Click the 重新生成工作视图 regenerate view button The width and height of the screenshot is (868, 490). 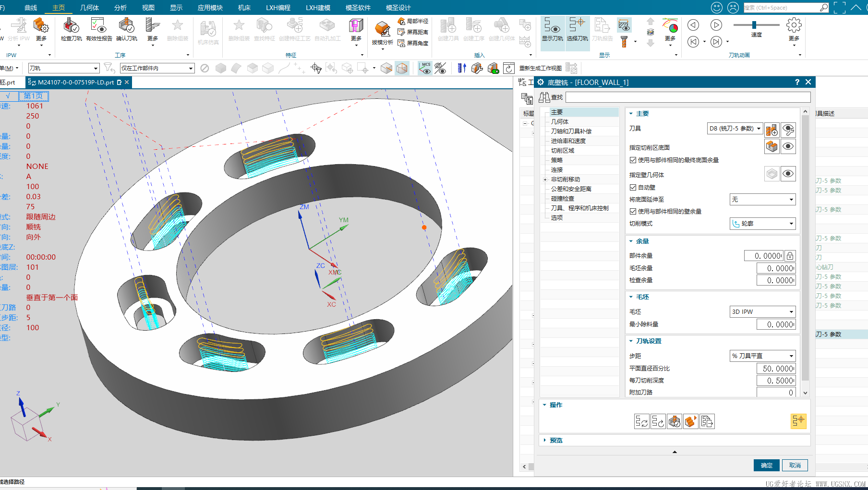pyautogui.click(x=540, y=68)
